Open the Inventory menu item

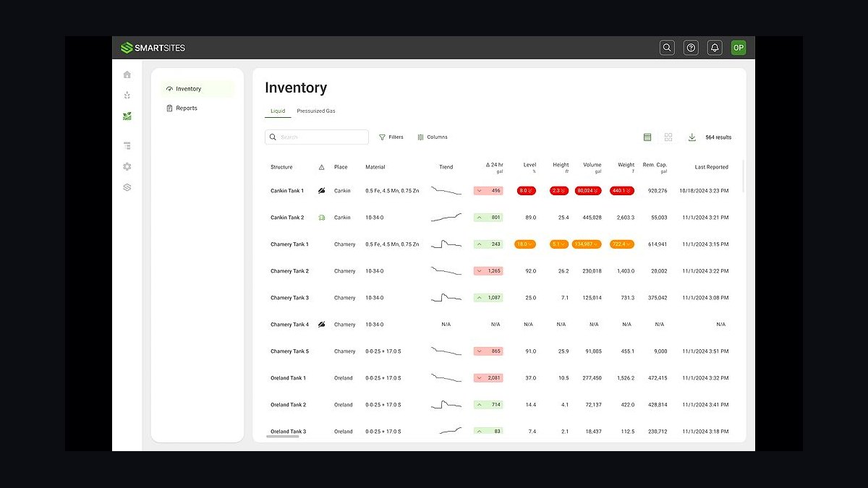click(197, 89)
